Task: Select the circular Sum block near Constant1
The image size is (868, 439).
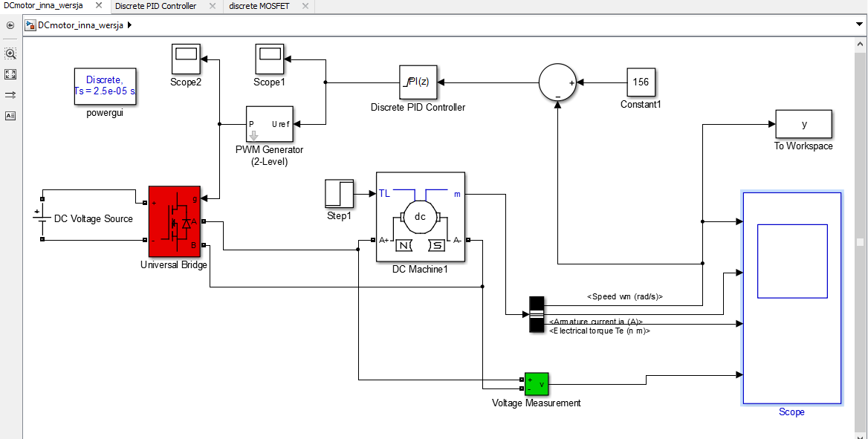Action: pyautogui.click(x=557, y=82)
